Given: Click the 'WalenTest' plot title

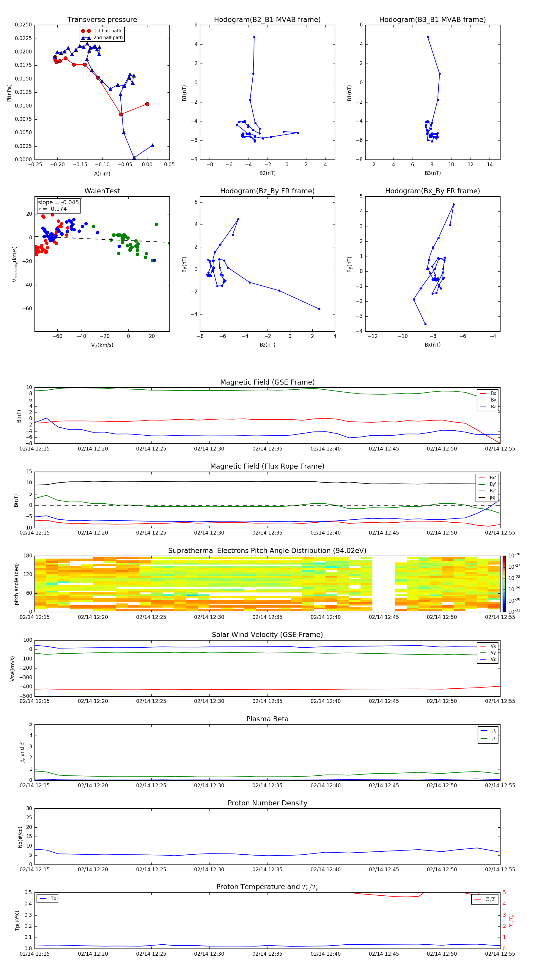Looking at the screenshot, I should coord(102,191).
